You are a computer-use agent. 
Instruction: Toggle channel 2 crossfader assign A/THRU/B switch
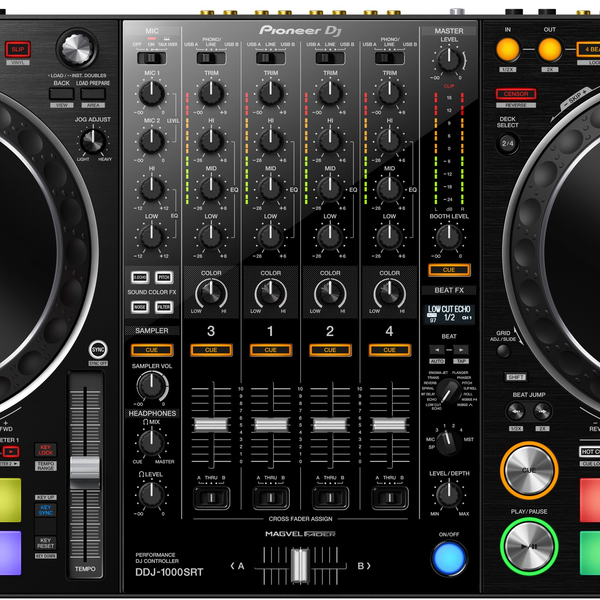(x=330, y=498)
